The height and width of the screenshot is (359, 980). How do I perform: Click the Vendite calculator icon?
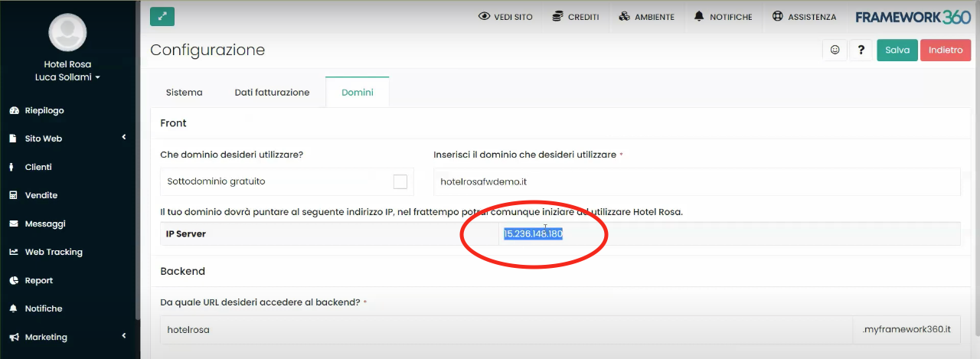point(13,195)
